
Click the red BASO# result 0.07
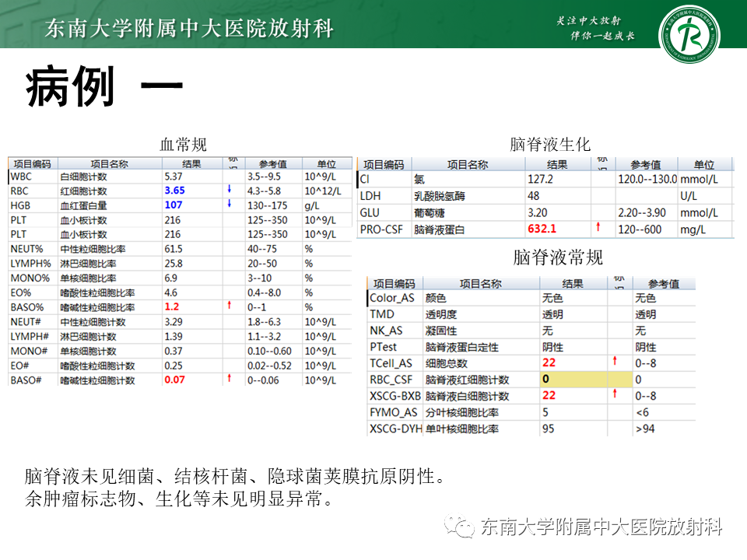[174, 380]
